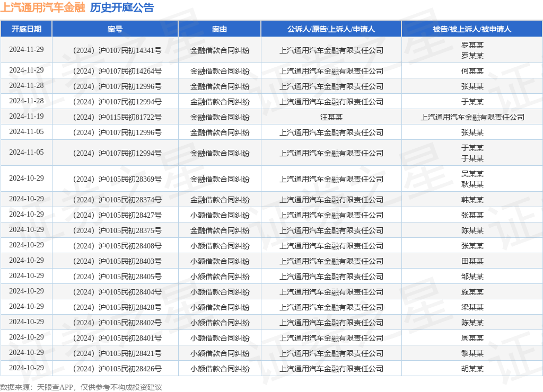The height and width of the screenshot is (392, 543).
Task: Click 小额借款合同纠纷 in the 28427 row
Action: point(220,215)
